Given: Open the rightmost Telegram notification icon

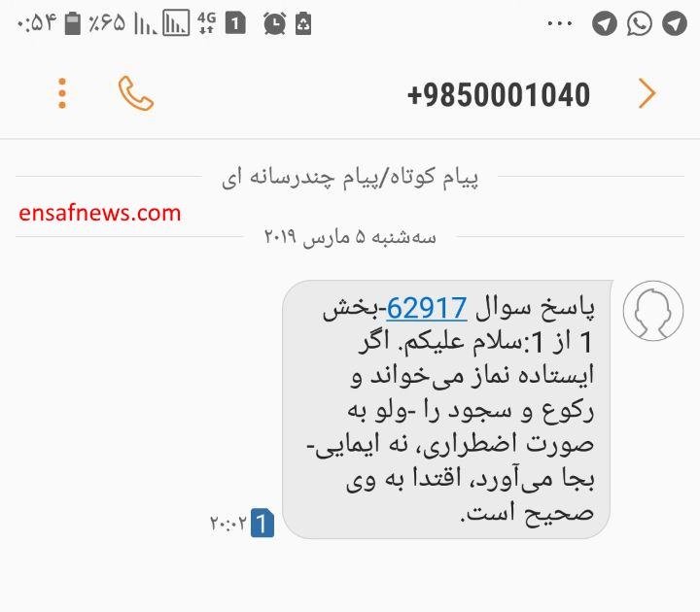Looking at the screenshot, I should (674, 23).
